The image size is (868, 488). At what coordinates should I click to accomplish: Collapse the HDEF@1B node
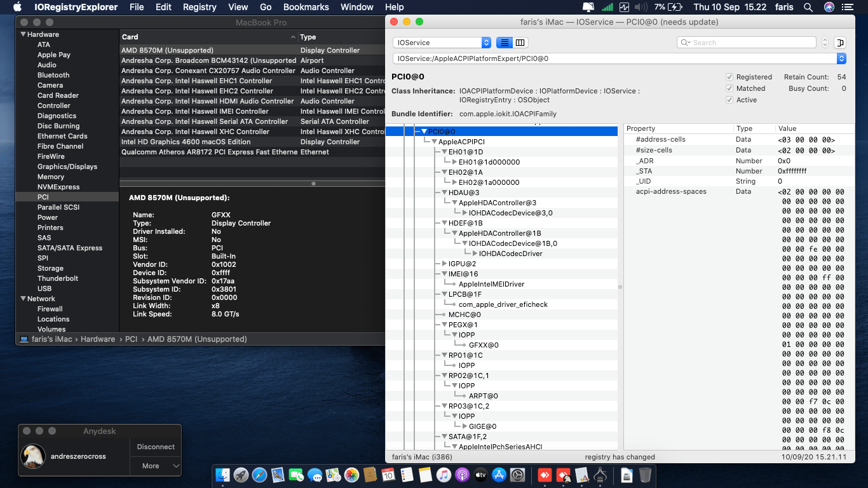444,223
